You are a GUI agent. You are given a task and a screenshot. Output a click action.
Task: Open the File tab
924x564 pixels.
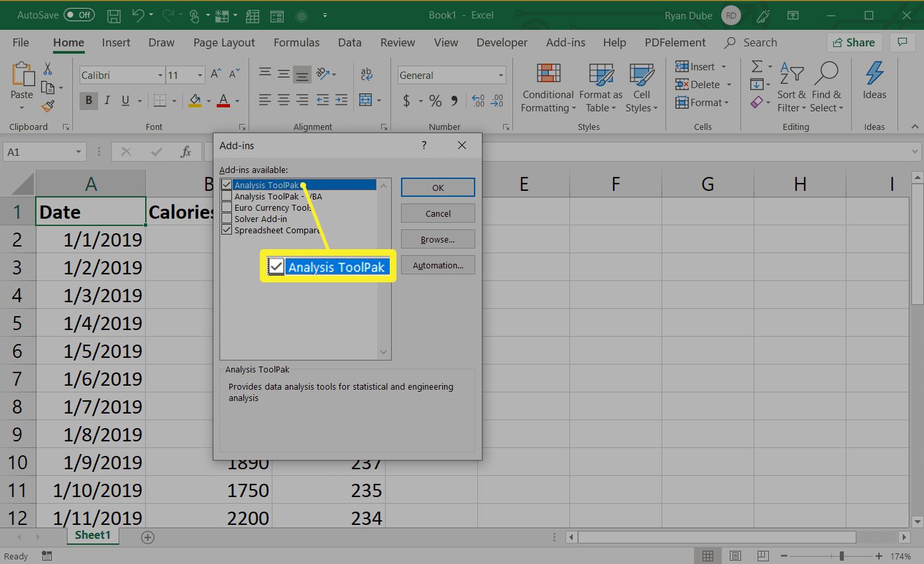coord(21,42)
